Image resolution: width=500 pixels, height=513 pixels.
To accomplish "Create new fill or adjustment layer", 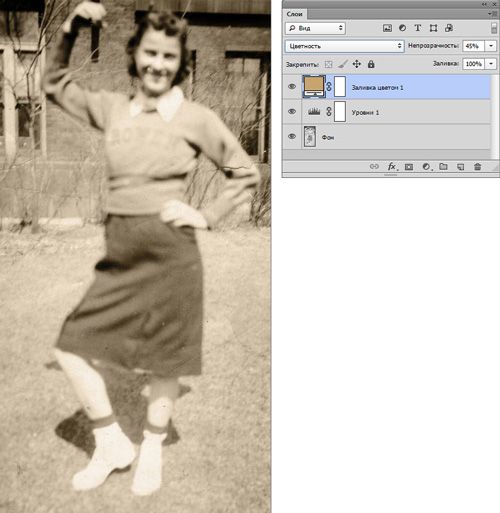I will [x=426, y=167].
